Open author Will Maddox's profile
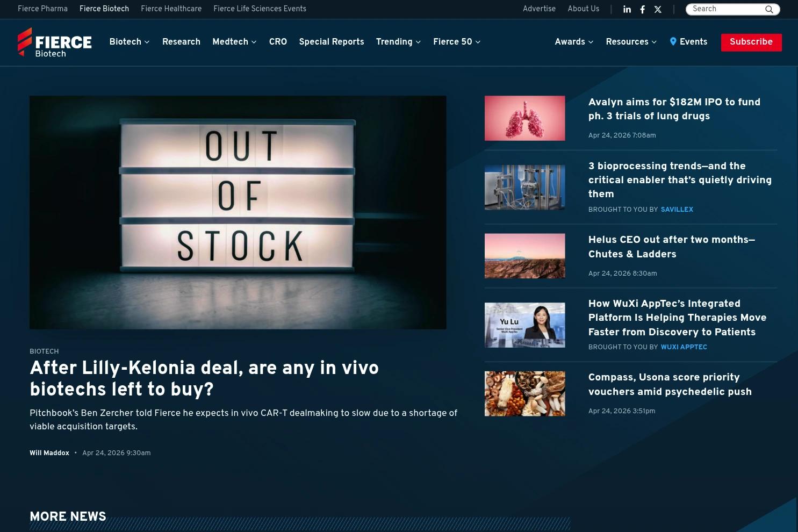The width and height of the screenshot is (798, 532). [49, 453]
